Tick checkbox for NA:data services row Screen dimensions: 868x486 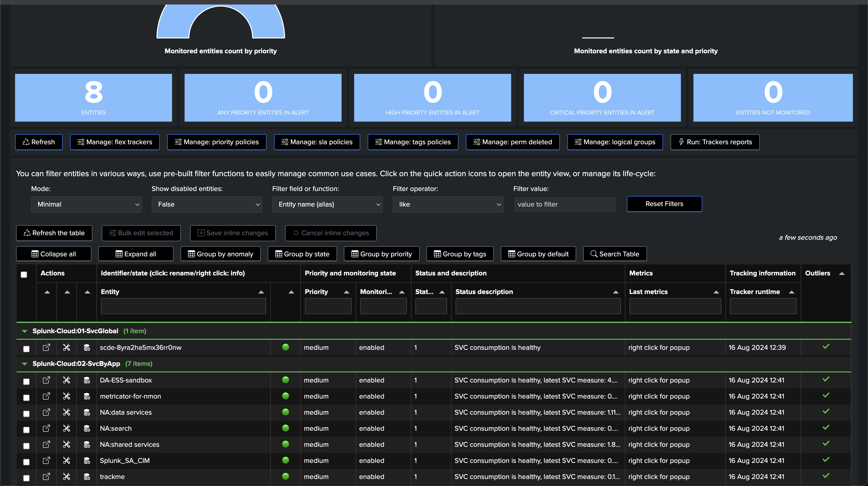[x=26, y=414]
